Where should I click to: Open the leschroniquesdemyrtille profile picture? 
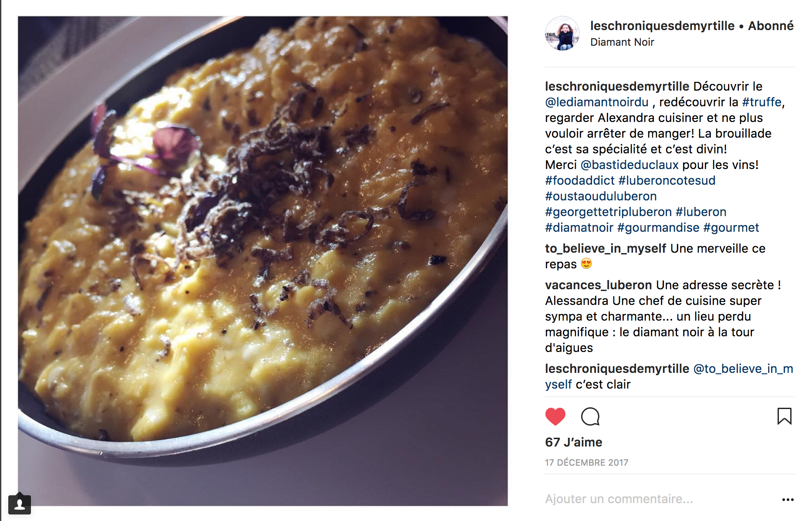pyautogui.click(x=562, y=34)
